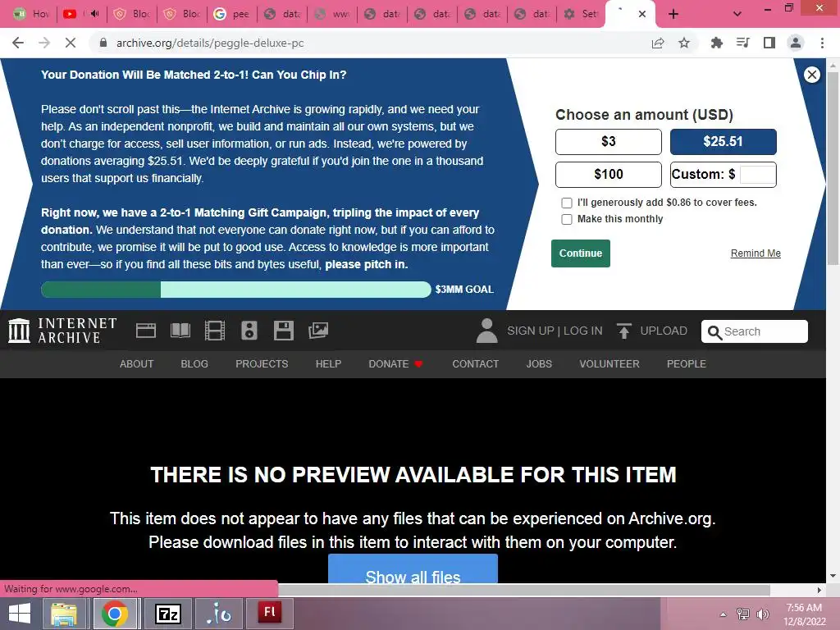Screen dimensions: 840x630
Task: Go back to previous page
Action: pos(18,43)
